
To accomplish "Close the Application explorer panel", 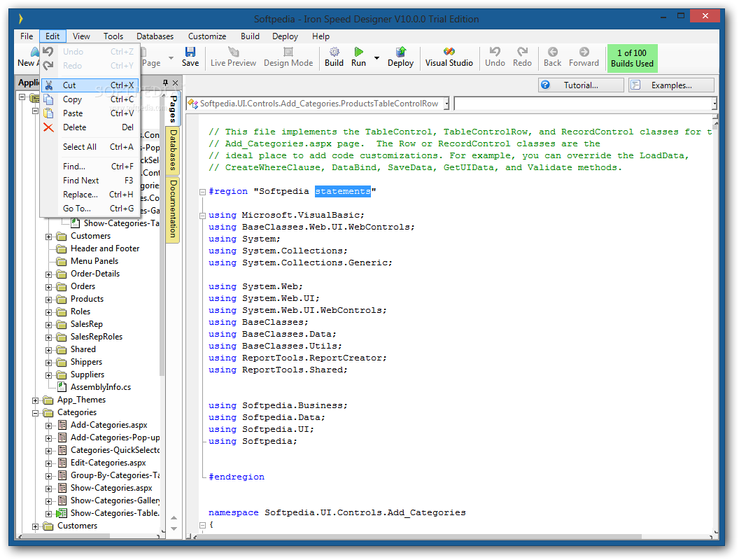I will point(176,83).
